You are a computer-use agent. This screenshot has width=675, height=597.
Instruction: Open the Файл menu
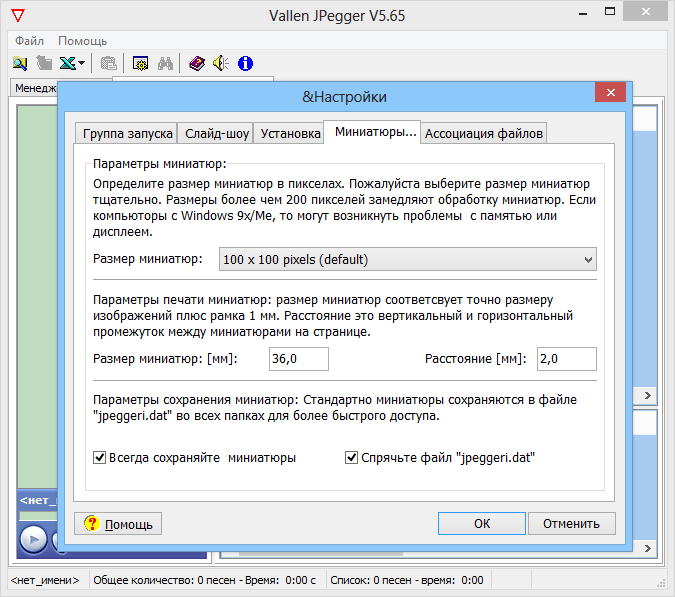pos(29,41)
